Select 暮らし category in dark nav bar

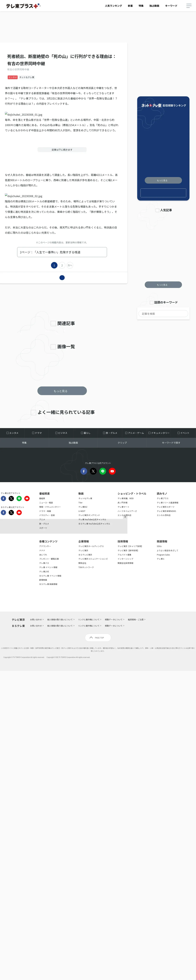(x=86, y=433)
